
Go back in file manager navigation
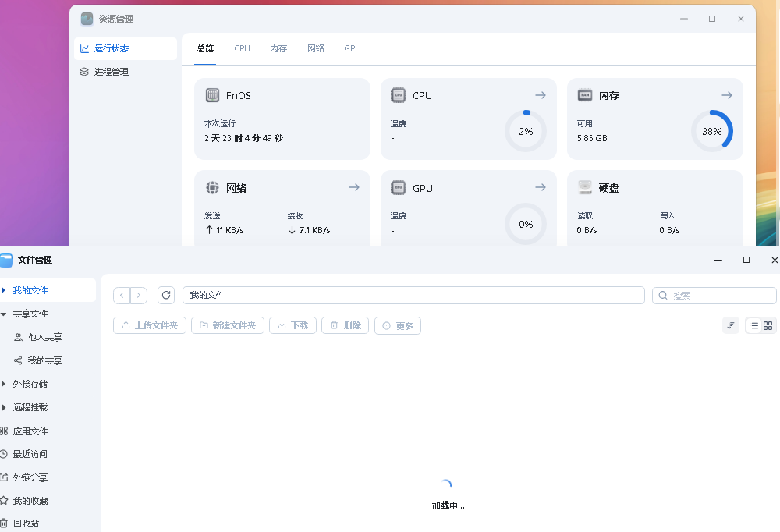tap(122, 295)
